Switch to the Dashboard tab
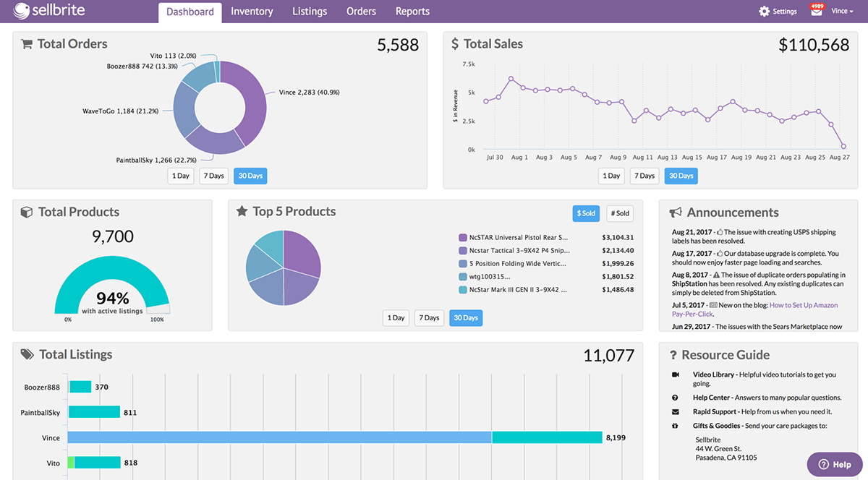This screenshot has height=480, width=868. [x=190, y=12]
